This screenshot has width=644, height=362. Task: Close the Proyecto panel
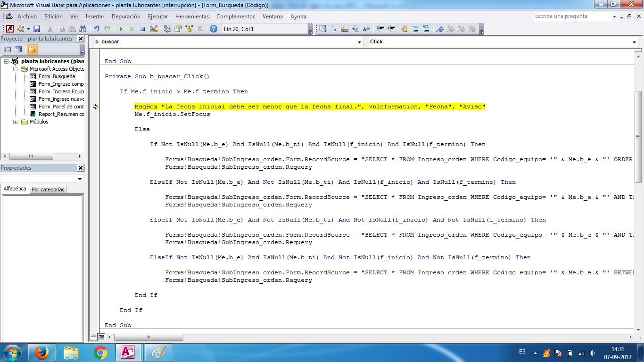pyautogui.click(x=81, y=39)
